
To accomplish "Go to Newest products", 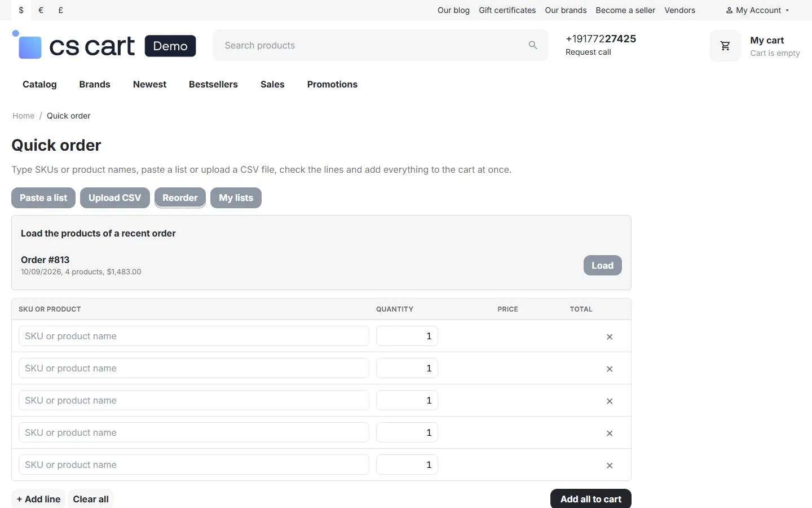I will tap(149, 84).
